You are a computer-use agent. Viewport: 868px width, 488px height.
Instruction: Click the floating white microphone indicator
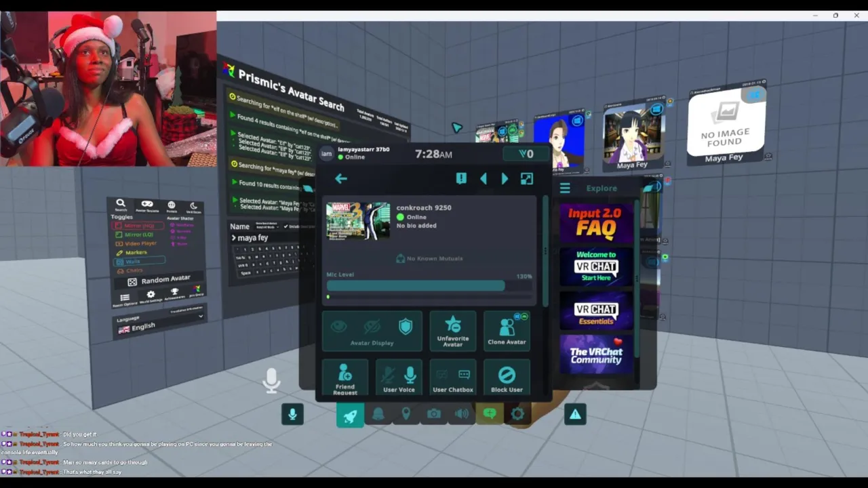pos(271,380)
